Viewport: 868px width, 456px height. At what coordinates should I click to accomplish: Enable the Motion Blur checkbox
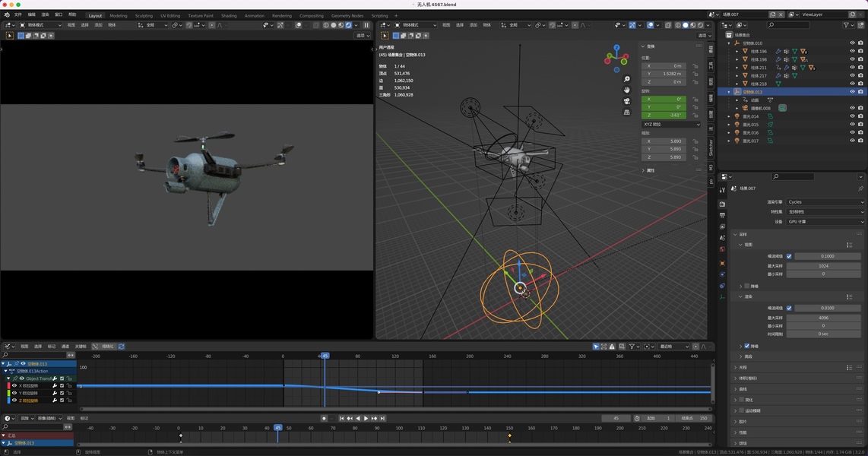click(x=741, y=410)
